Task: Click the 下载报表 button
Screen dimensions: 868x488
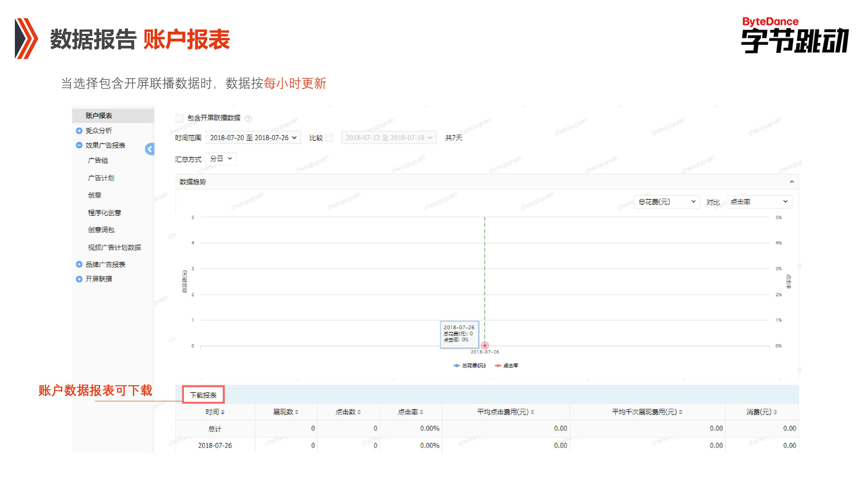Action: pos(203,395)
